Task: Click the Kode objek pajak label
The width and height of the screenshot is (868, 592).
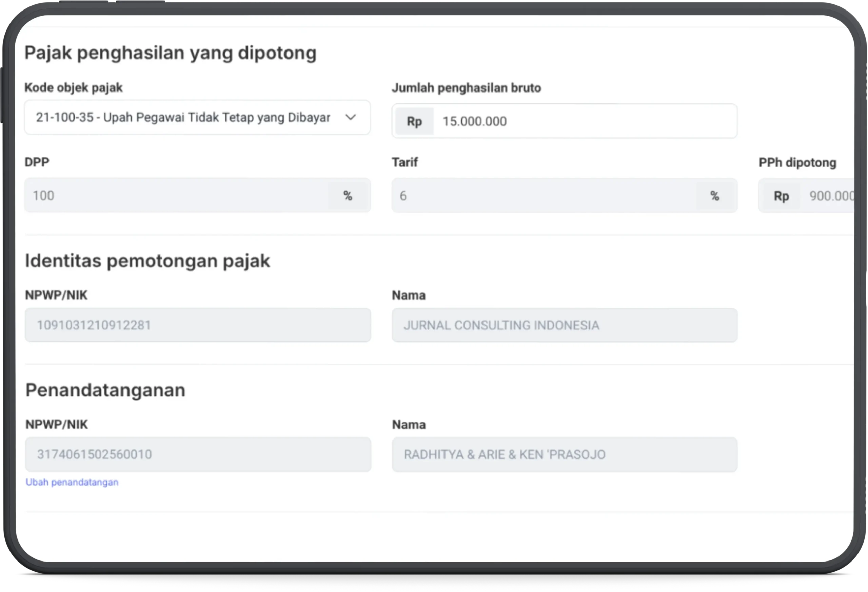Action: pyautogui.click(x=74, y=88)
